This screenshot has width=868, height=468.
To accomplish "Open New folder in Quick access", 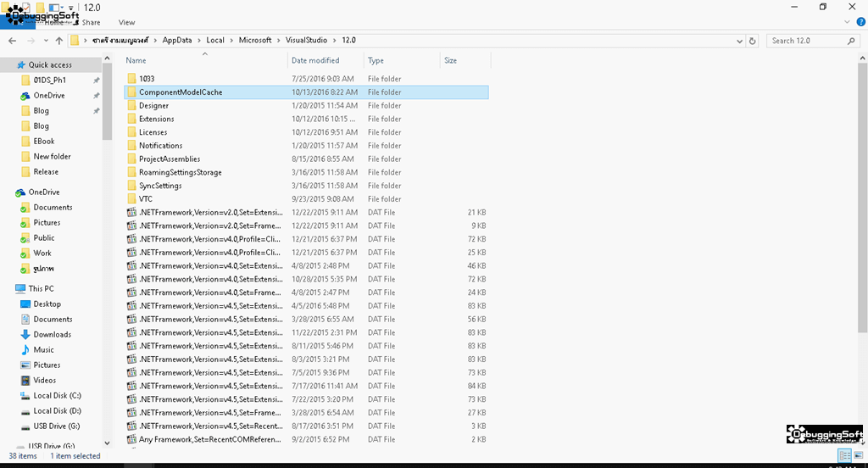I will pyautogui.click(x=52, y=156).
